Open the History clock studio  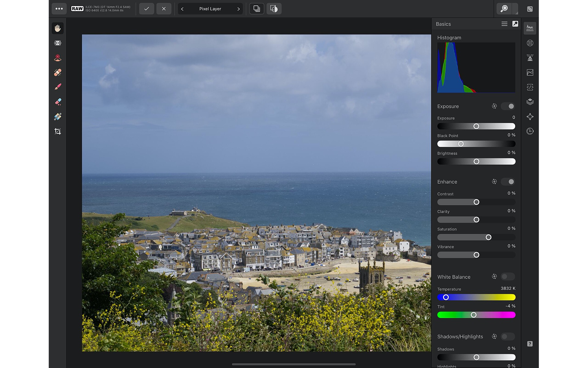pos(530,131)
